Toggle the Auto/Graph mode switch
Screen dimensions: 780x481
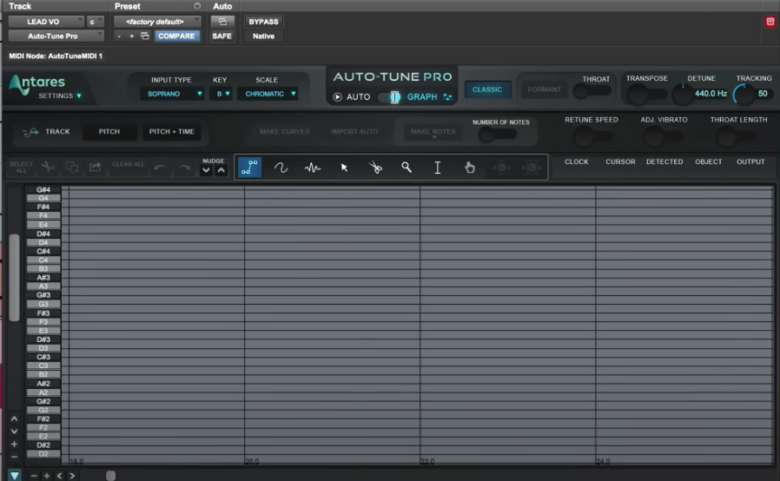click(389, 96)
